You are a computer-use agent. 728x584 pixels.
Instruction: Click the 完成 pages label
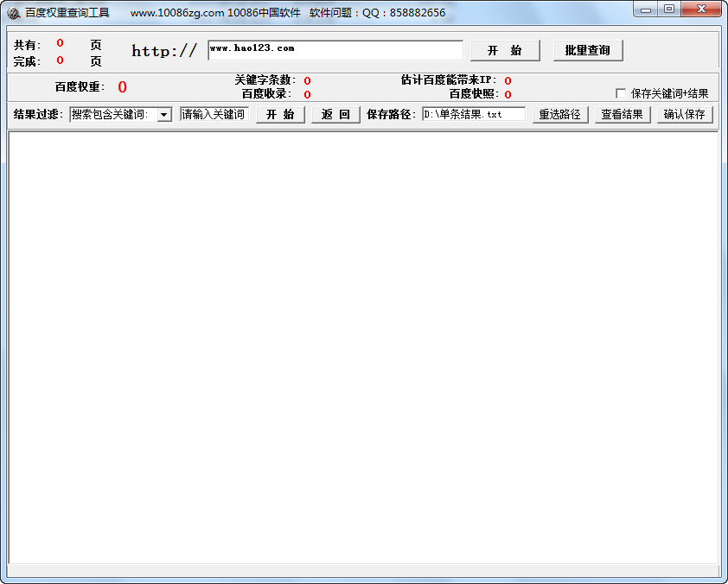[x=28, y=61]
